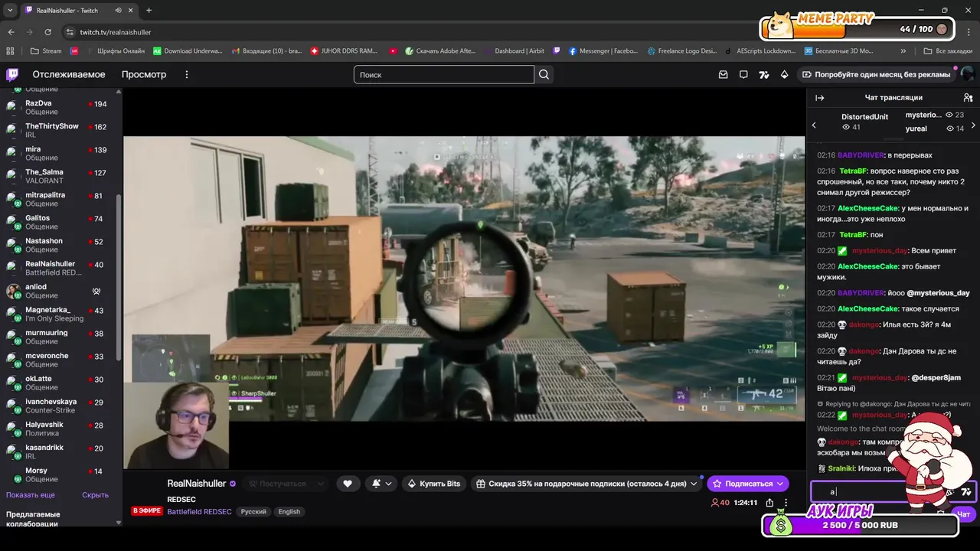Open the apps grid in the bookmarks bar
Viewport: 980px width, 551px height.
[x=10, y=51]
